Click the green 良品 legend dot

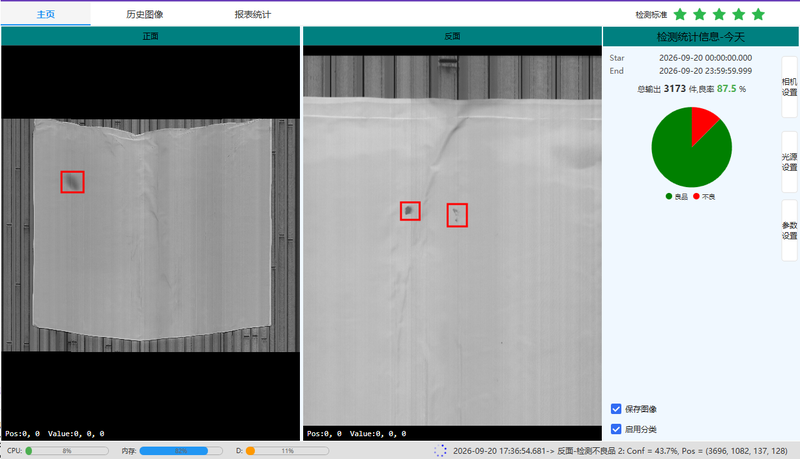pyautogui.click(x=669, y=196)
